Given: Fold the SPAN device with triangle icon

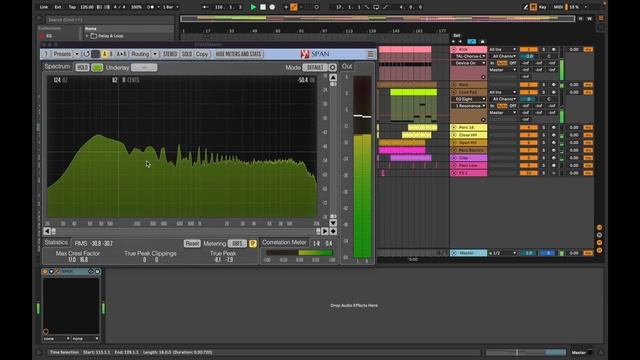Looking at the screenshot, I should point(51,271).
